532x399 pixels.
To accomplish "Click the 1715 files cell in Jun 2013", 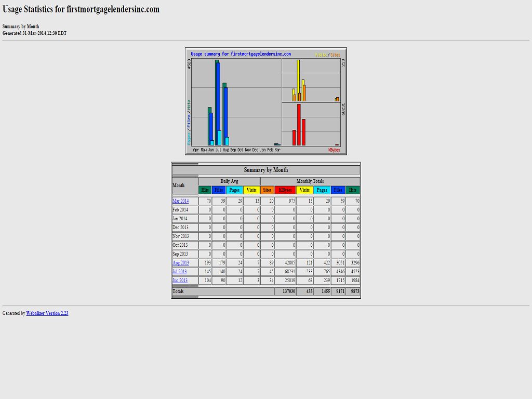I will click(x=338, y=280).
